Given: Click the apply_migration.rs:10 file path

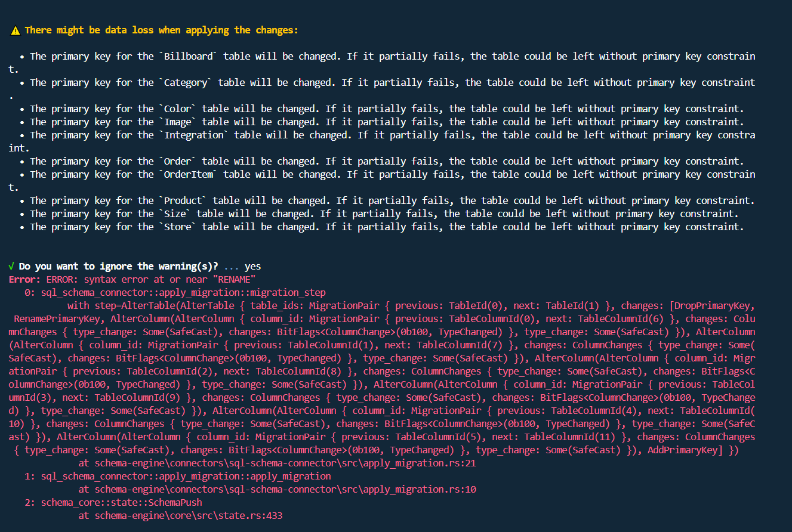Looking at the screenshot, I should (285, 489).
